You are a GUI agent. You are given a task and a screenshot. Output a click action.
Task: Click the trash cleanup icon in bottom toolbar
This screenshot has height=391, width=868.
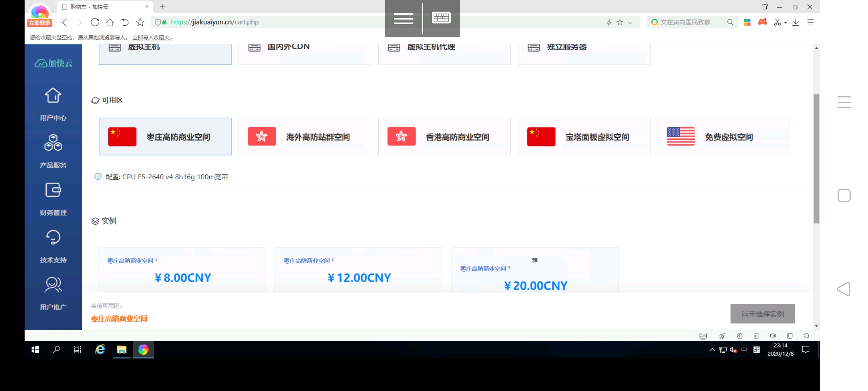[x=756, y=336]
